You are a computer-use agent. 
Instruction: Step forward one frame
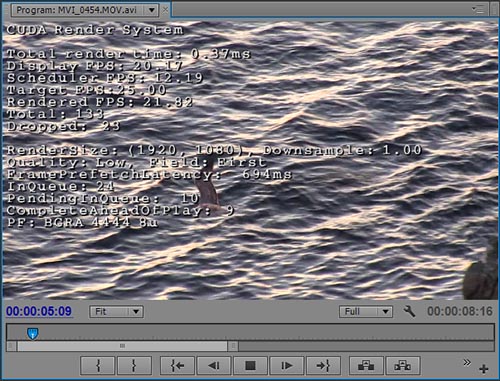[287, 366]
